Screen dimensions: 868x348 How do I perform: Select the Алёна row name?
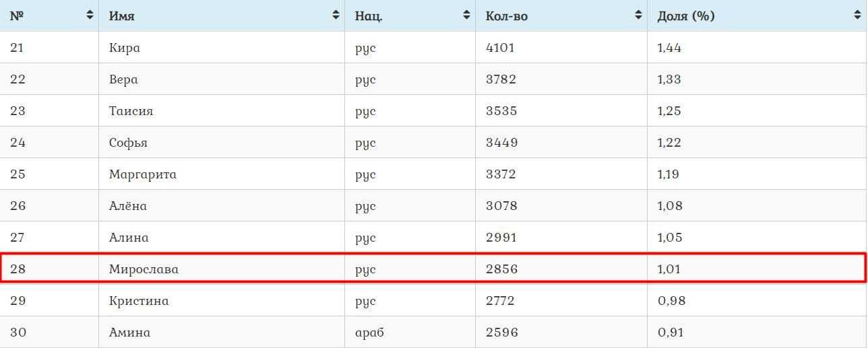point(127,206)
